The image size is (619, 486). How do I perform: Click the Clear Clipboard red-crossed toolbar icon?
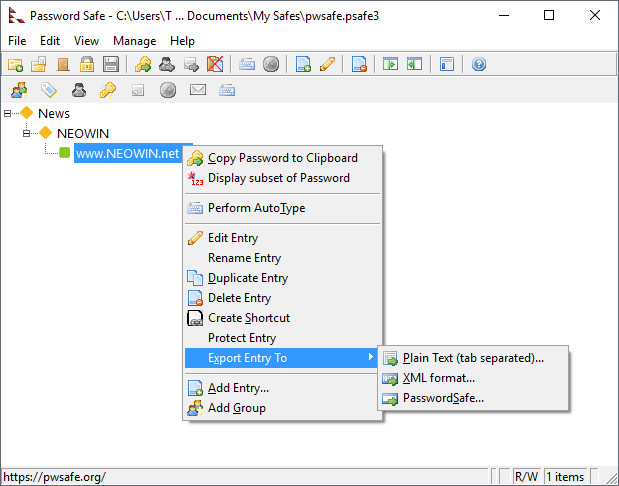click(x=215, y=65)
